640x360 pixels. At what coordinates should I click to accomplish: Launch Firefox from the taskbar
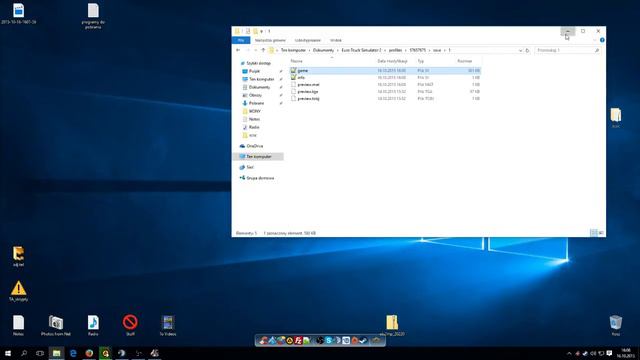pos(89,353)
